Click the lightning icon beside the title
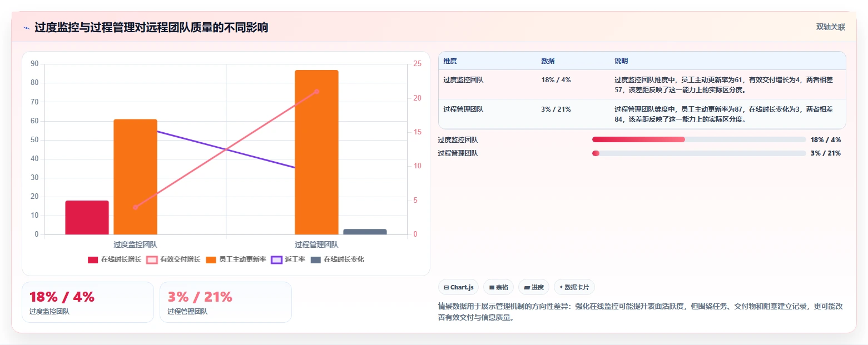 tap(27, 28)
